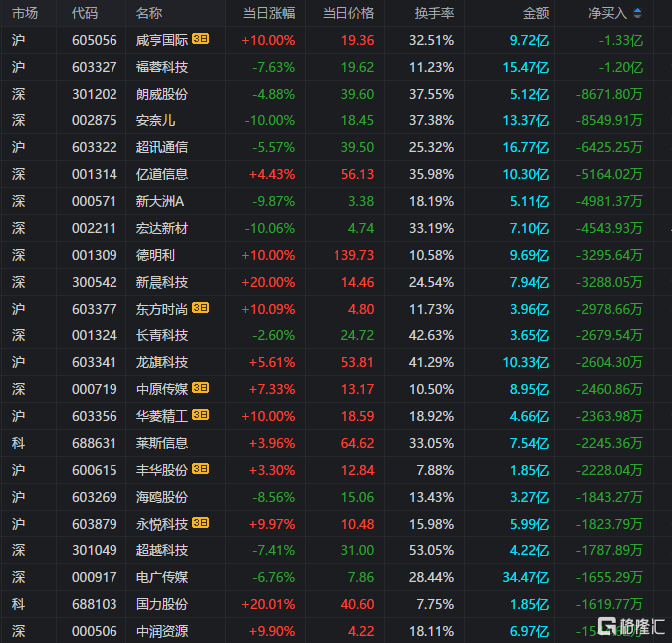Open stock 长青科技

[162, 335]
